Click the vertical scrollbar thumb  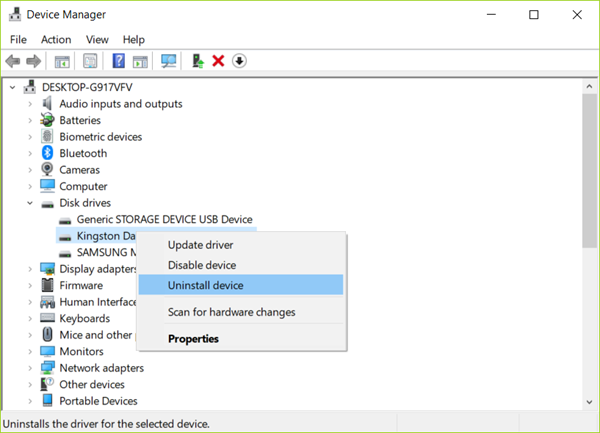(x=589, y=171)
